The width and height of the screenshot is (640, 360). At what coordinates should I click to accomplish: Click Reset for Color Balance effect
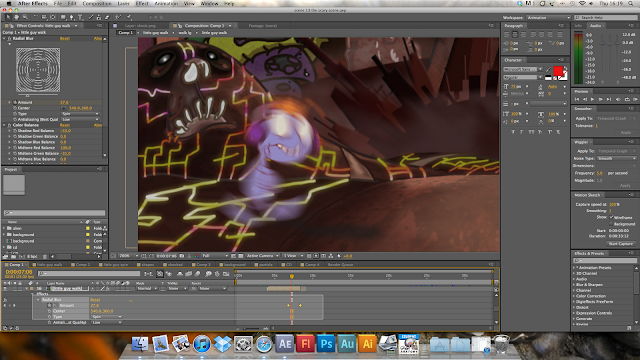click(65, 125)
